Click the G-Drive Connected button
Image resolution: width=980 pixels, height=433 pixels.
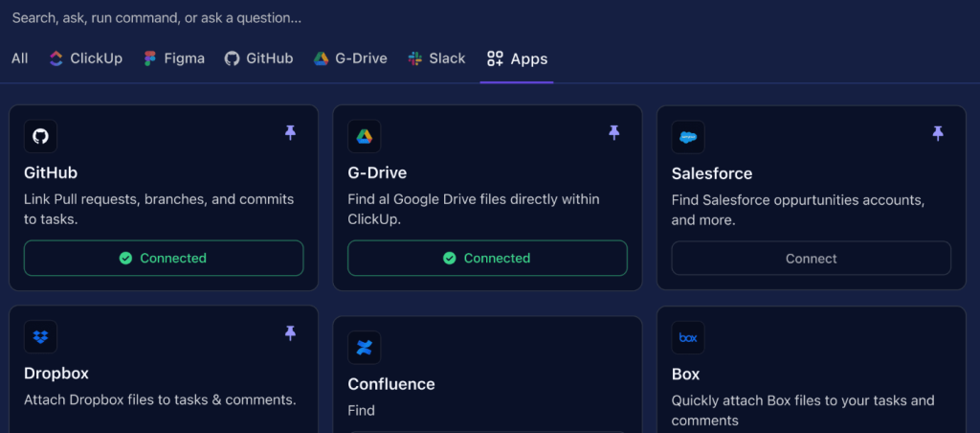pyautogui.click(x=487, y=258)
